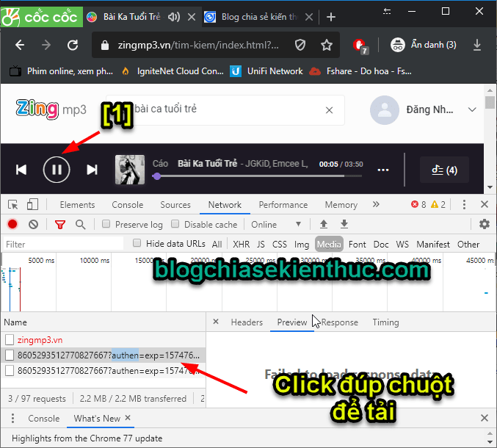The width and height of the screenshot is (497, 448).
Task: Clear the network log
Action: coord(33,225)
